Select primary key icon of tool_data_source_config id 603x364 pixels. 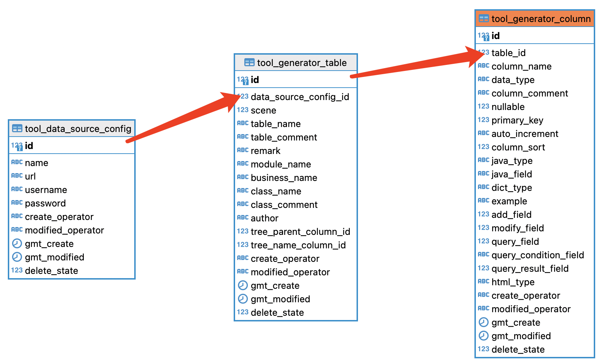(x=17, y=146)
